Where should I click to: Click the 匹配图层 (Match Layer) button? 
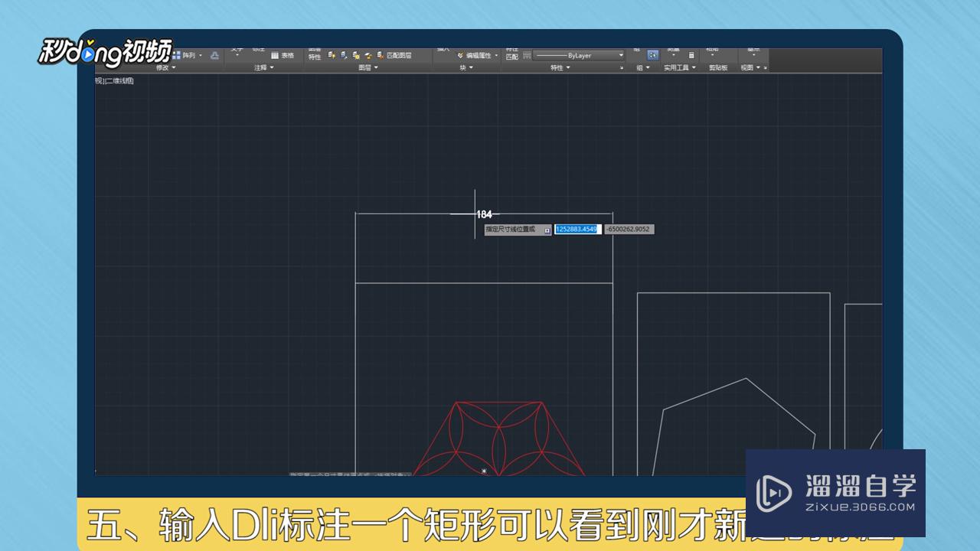point(394,55)
